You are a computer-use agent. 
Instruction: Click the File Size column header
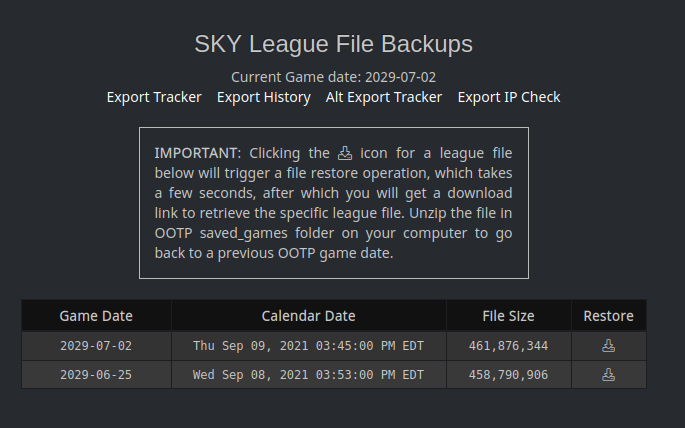pyautogui.click(x=509, y=316)
